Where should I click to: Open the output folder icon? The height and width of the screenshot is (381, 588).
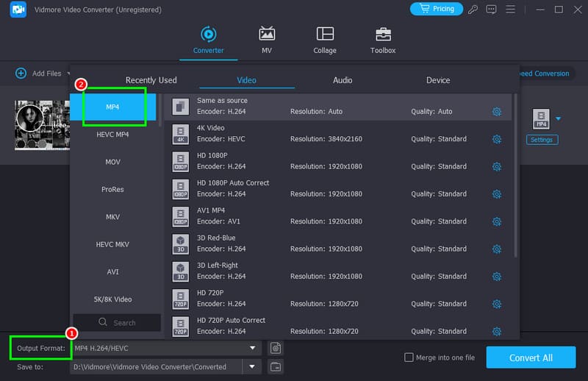[276, 367]
